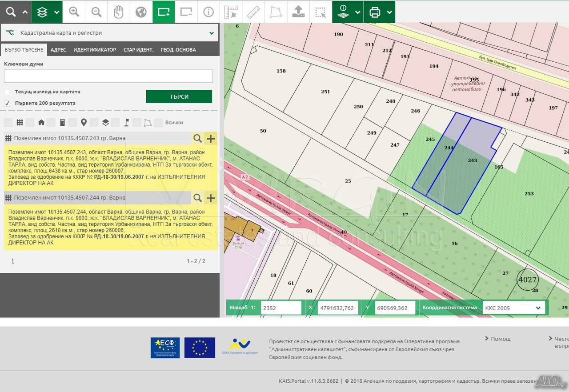
Task: Toggle the flag marker filter checkbox
Action: (115, 122)
